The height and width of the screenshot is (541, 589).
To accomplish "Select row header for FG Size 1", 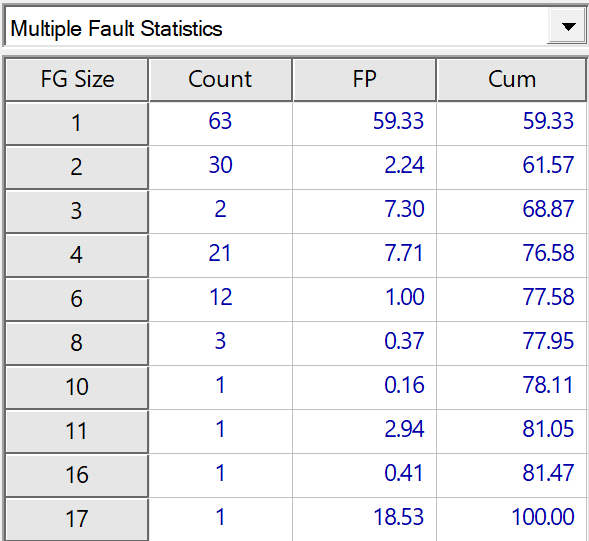I will (77, 123).
